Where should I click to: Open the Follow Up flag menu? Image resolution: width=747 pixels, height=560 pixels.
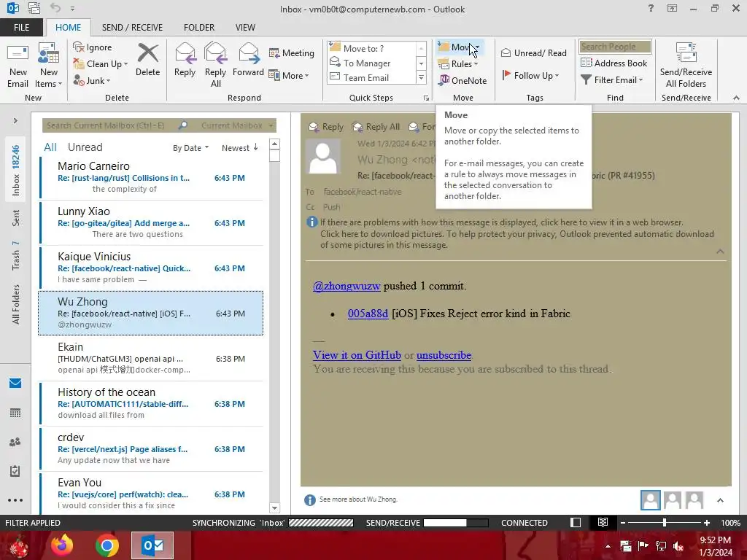(531, 75)
